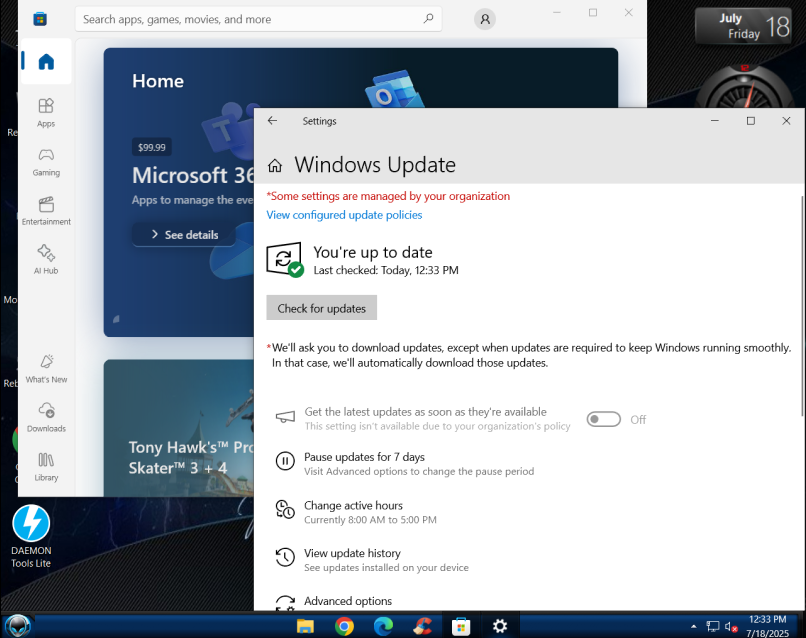
Task: Open Entertainment section in Microsoft Store
Action: 46,211
